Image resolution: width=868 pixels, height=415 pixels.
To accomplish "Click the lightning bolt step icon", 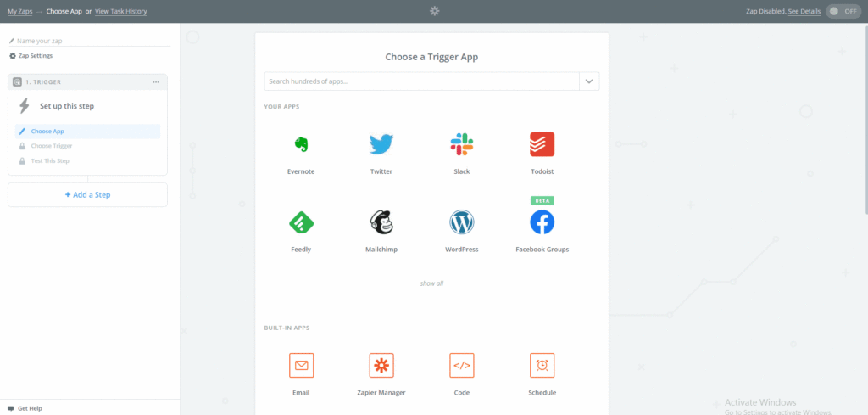I will point(25,106).
